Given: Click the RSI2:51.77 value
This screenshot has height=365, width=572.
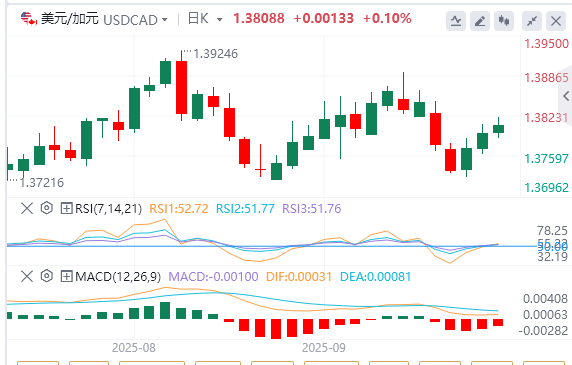Looking at the screenshot, I should point(245,209).
